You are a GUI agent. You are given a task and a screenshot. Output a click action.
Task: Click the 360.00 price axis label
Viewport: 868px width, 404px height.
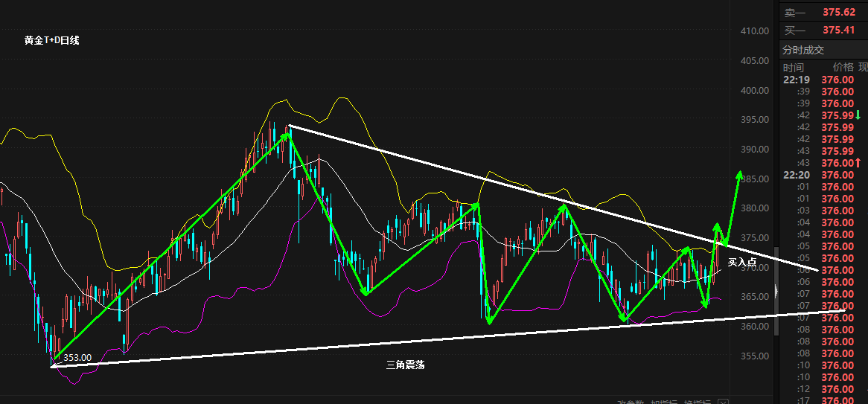pyautogui.click(x=755, y=327)
